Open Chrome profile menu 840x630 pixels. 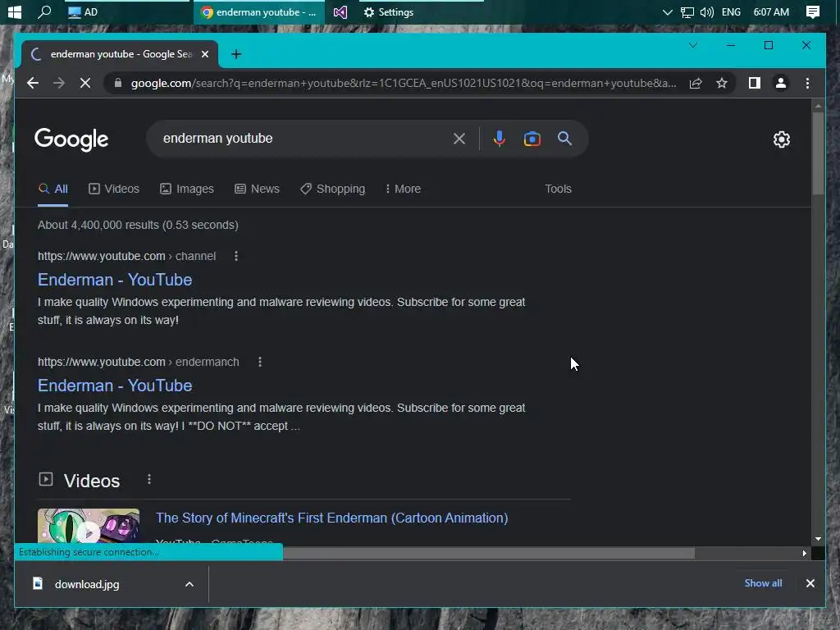pyautogui.click(x=781, y=83)
